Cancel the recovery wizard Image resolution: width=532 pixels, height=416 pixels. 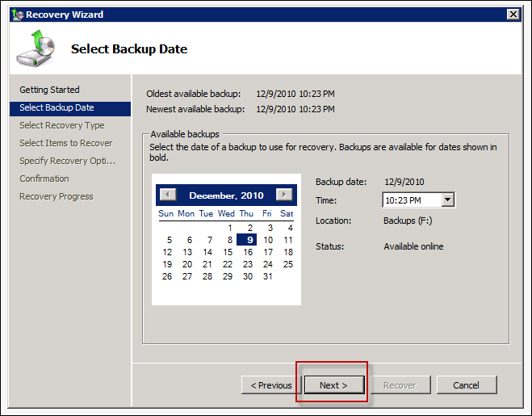(x=467, y=385)
